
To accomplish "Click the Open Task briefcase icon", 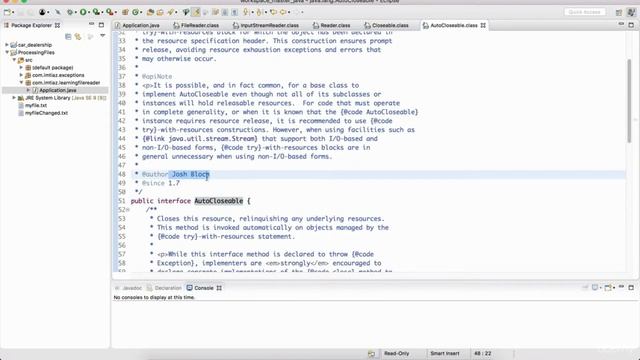I will point(160,12).
